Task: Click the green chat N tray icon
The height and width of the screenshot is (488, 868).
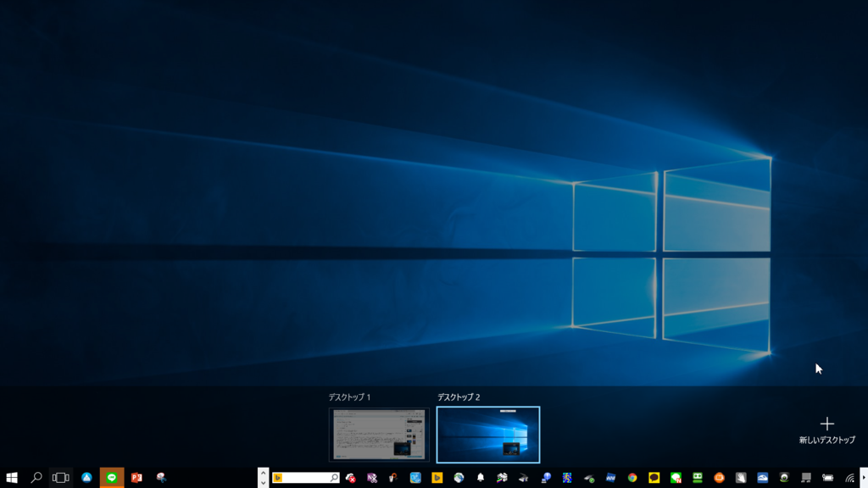Action: click(676, 478)
